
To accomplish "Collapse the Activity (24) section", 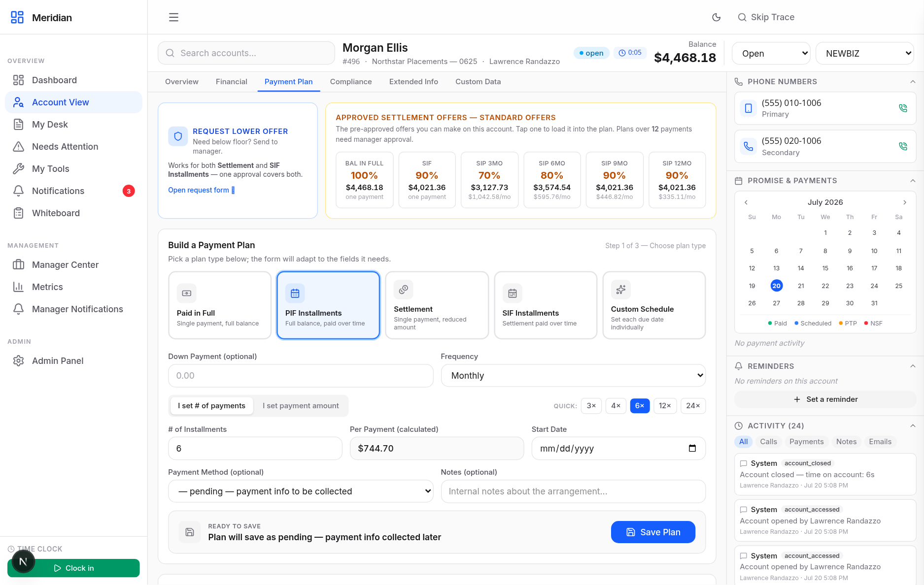I will [x=913, y=426].
